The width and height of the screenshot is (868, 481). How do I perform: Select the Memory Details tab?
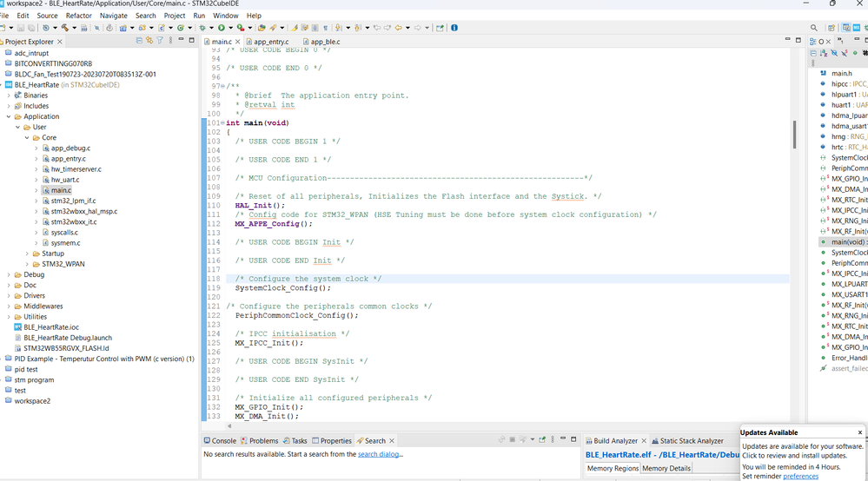[666, 468]
